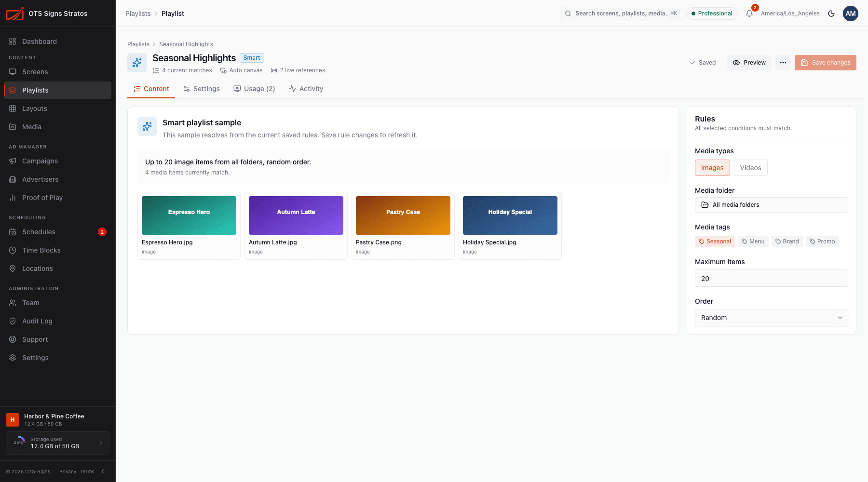Toggle the Brand media tag
The image size is (868, 482).
point(787,241)
